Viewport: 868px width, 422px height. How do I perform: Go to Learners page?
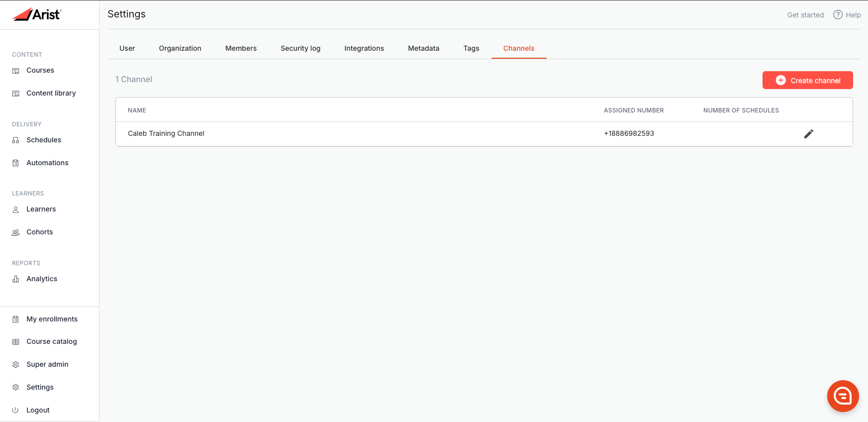tap(41, 210)
